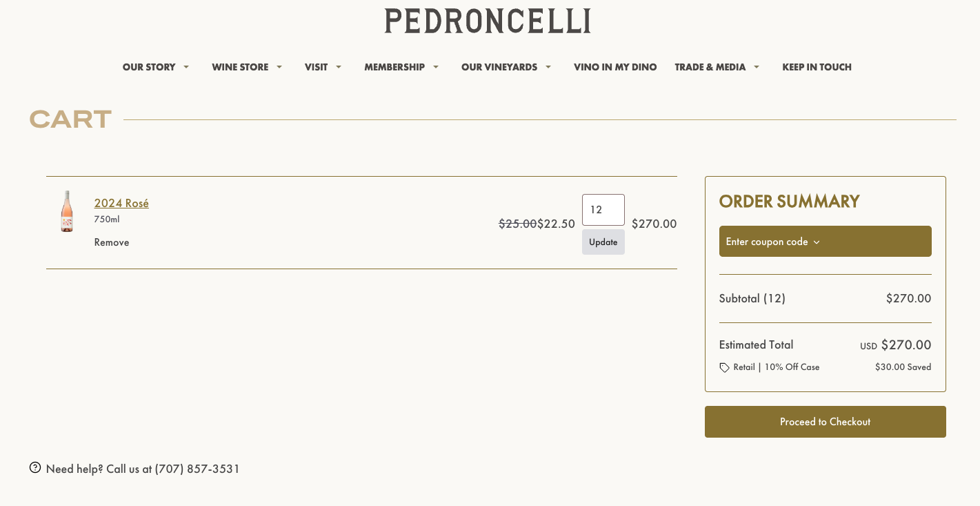Open the Vino In My Dino page
980x506 pixels.
tap(615, 67)
